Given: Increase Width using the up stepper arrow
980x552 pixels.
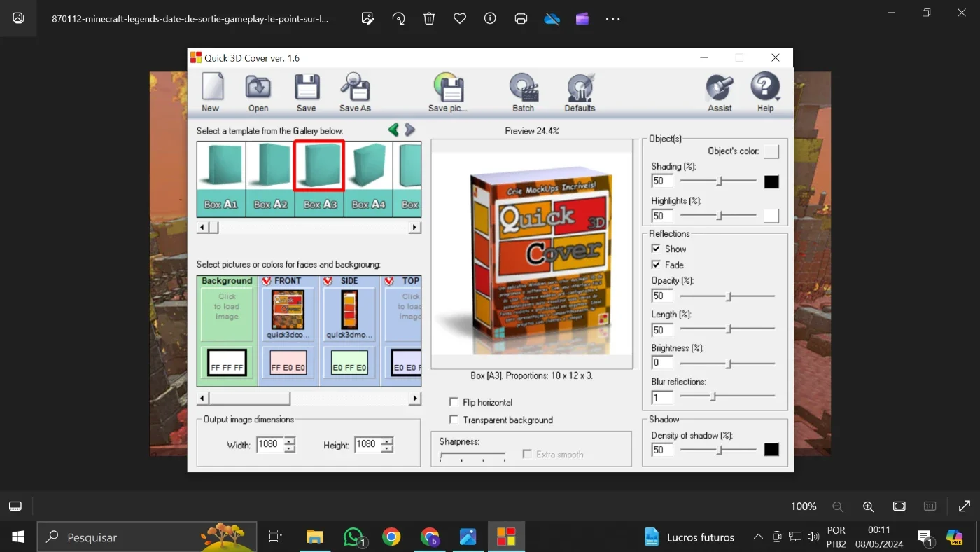Looking at the screenshot, I should point(290,441).
